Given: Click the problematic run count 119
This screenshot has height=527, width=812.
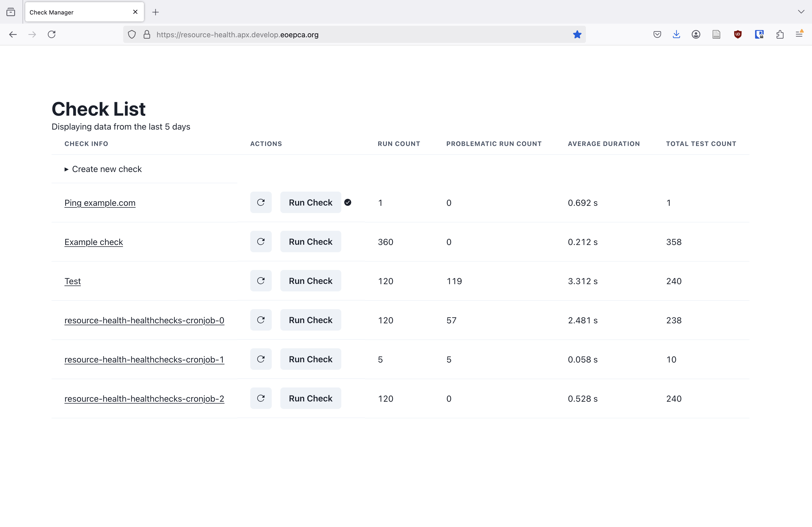Looking at the screenshot, I should pyautogui.click(x=454, y=281).
